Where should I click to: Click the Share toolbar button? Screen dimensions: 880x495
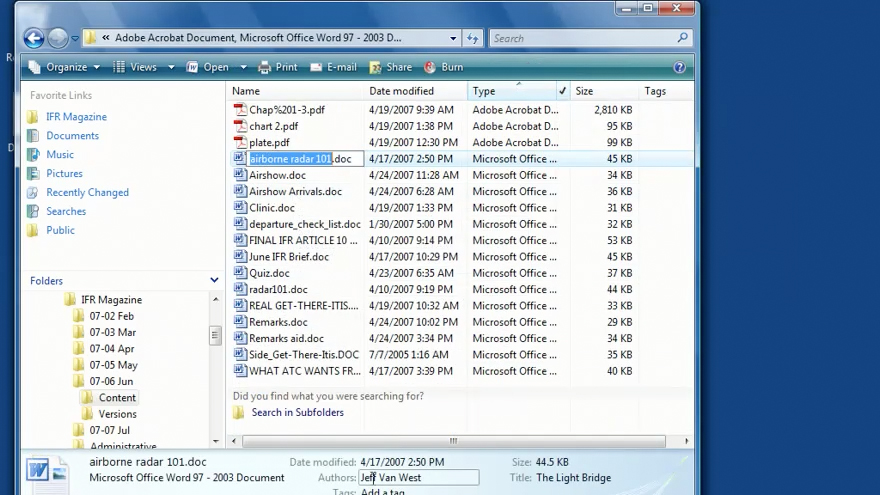pos(391,67)
